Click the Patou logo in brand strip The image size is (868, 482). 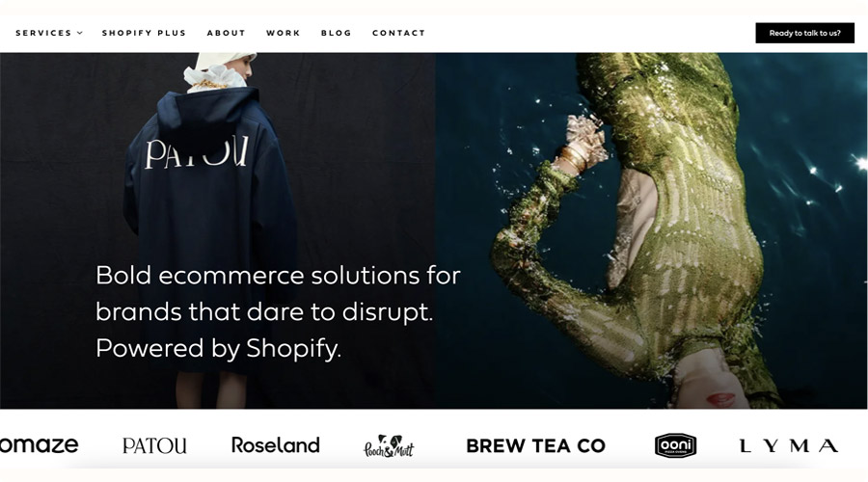(x=154, y=445)
